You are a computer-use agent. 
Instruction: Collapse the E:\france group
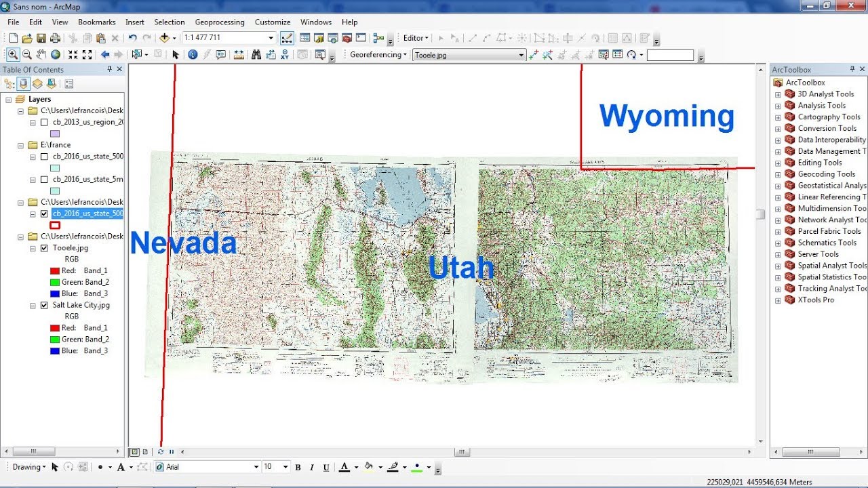point(20,145)
